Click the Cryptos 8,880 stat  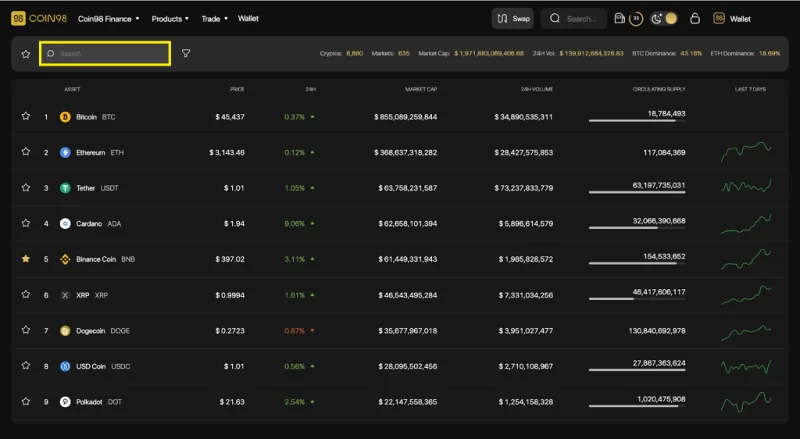(x=341, y=53)
